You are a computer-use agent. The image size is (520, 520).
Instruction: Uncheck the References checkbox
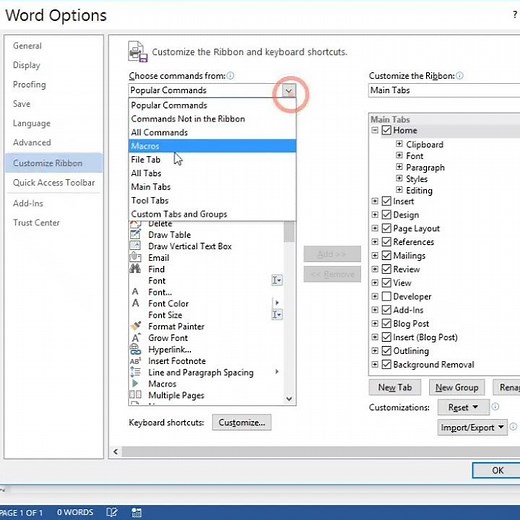coord(386,242)
